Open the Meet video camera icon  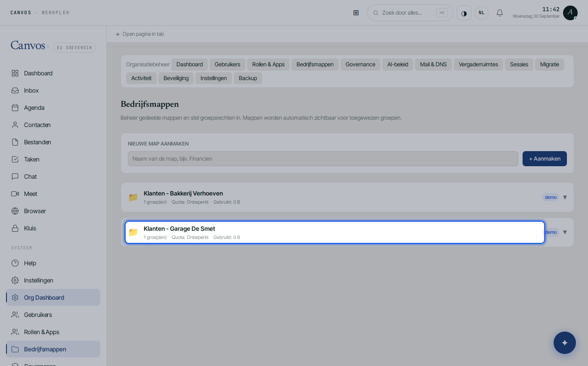pyautogui.click(x=15, y=194)
